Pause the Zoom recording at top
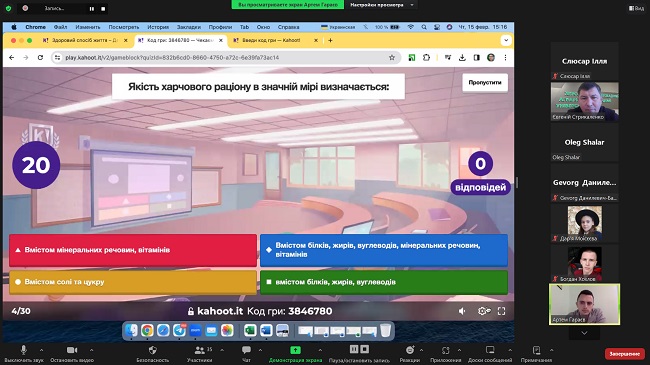Viewport: 650px width, 365px height. (92, 8)
